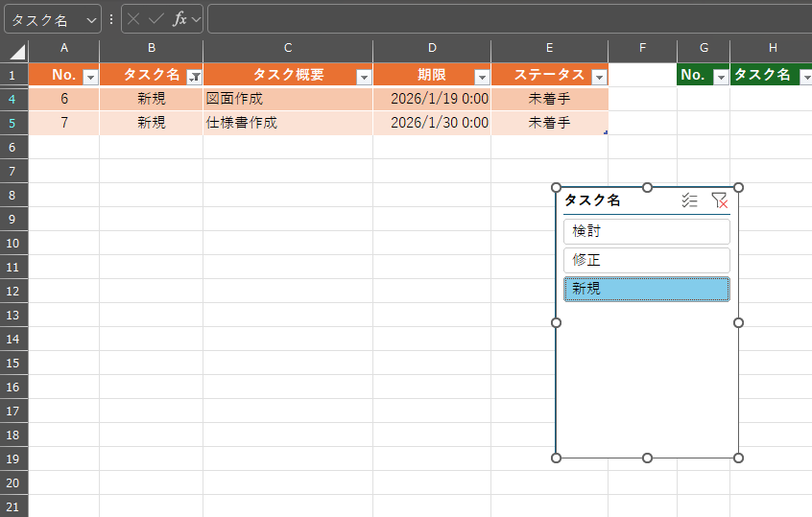The image size is (812, 517).
Task: Click the name box options dots
Action: click(x=111, y=19)
